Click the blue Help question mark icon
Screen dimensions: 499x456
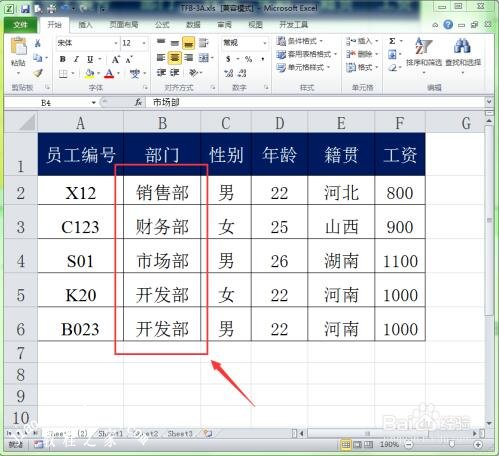(448, 24)
